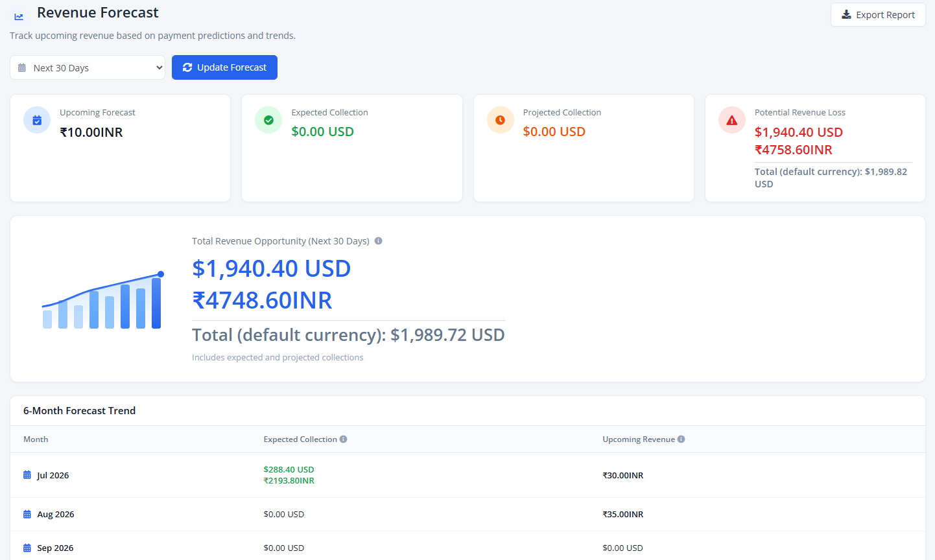935x560 pixels.
Task: Click the Sep 2026 month label
Action: coord(55,548)
